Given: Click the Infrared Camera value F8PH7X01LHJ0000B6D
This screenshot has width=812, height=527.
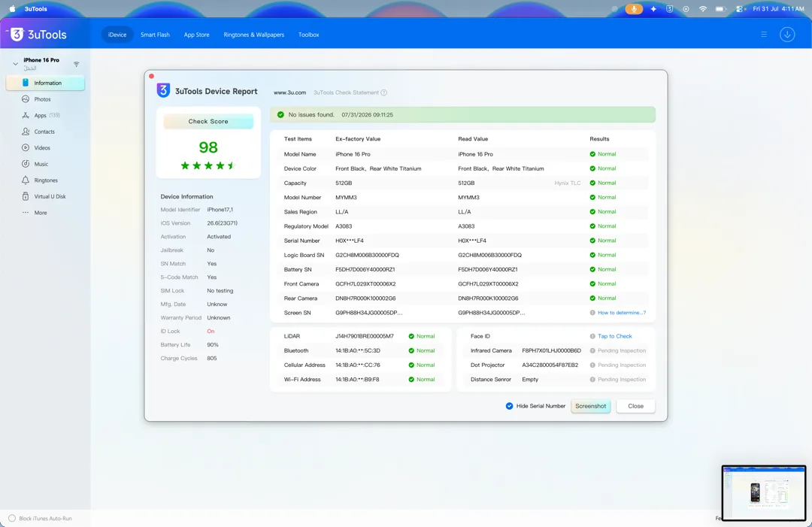Looking at the screenshot, I should point(552,350).
